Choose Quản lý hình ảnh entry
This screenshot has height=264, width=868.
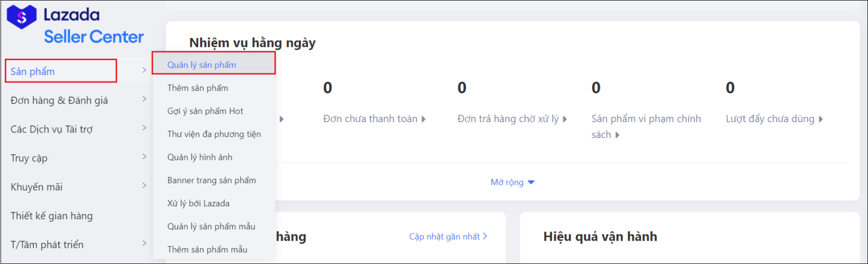click(200, 157)
